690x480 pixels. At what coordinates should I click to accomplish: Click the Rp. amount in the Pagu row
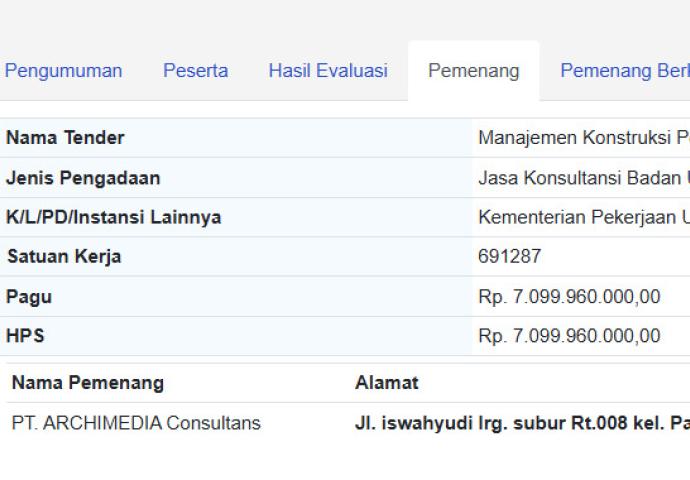click(x=569, y=297)
